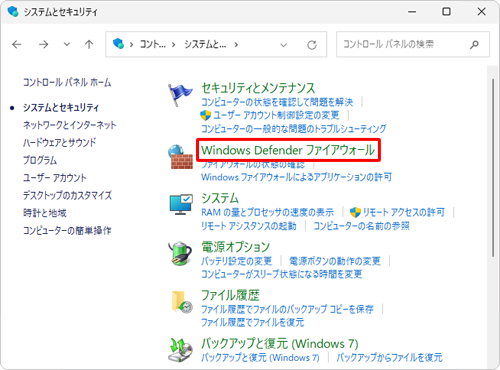Click the search magnifier icon
500x370 pixels.
coord(474,44)
